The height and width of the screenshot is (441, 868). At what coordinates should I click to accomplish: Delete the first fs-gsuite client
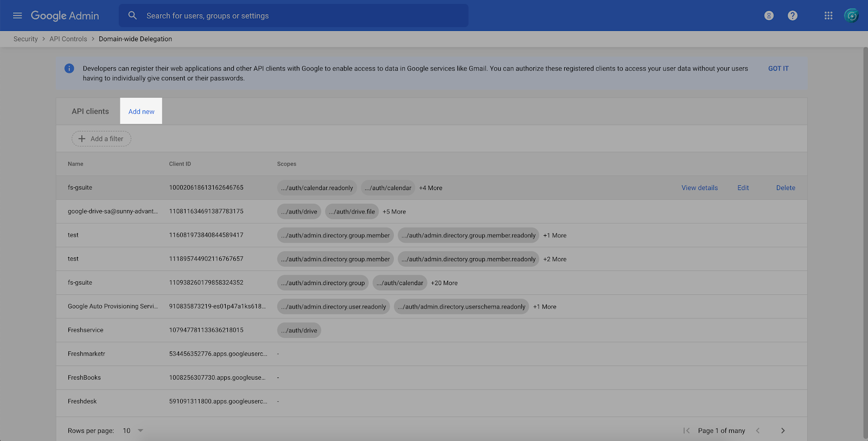pyautogui.click(x=786, y=188)
